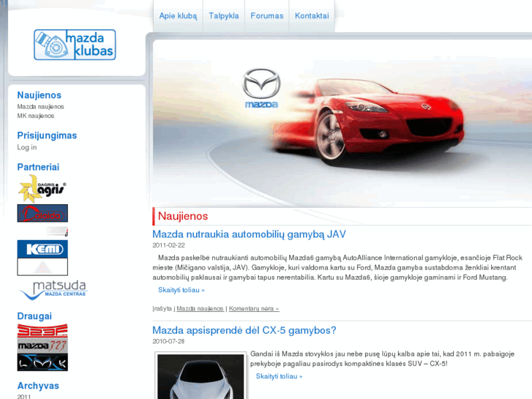
Task: Open the Komentarų nėra comments link
Action: tap(254, 309)
